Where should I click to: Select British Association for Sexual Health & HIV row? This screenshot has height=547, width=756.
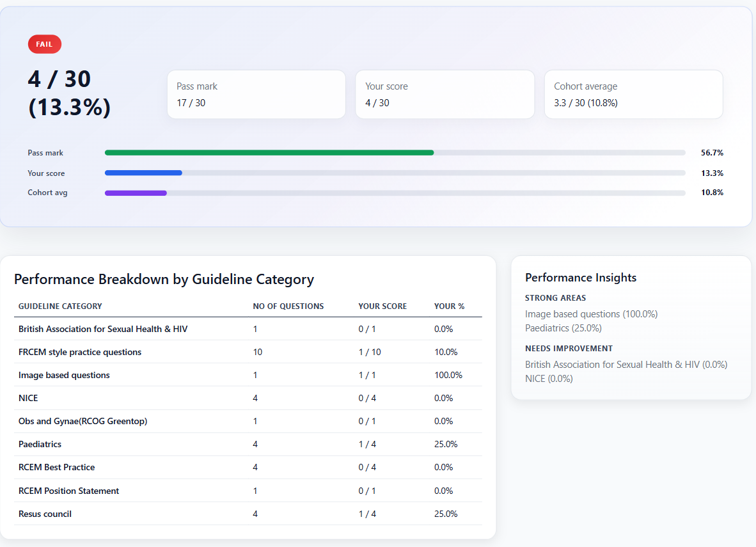(x=248, y=329)
